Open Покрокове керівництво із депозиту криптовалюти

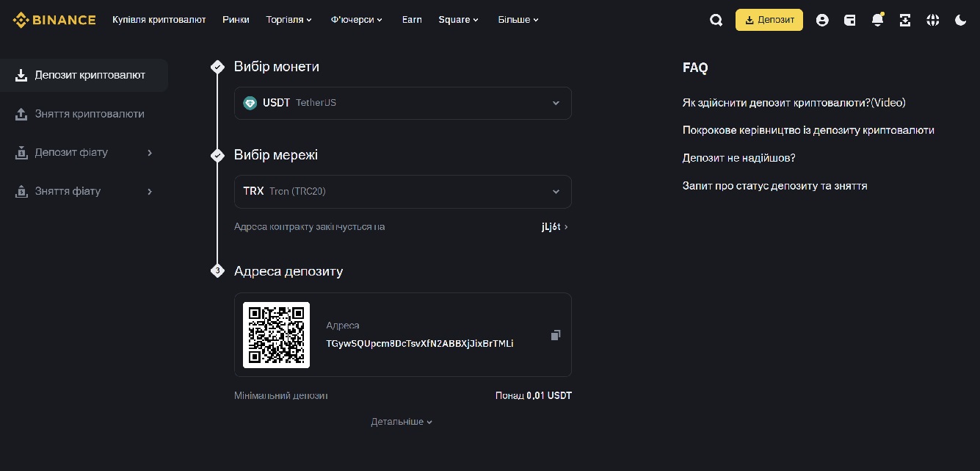click(808, 130)
